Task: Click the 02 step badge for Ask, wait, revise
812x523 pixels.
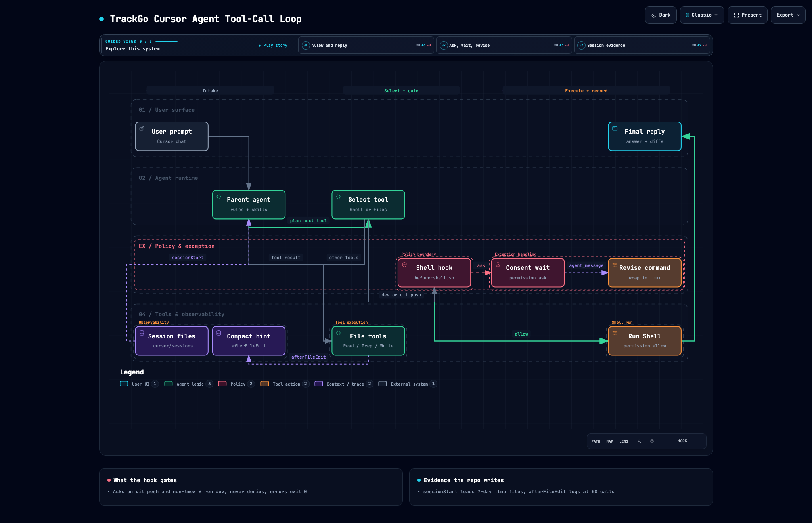Action: pos(444,45)
